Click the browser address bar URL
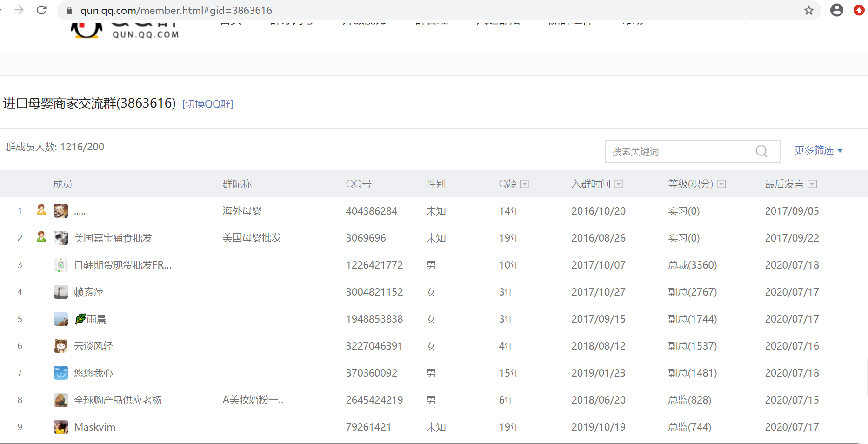Viewport: 868px width, 444px height. point(176,10)
